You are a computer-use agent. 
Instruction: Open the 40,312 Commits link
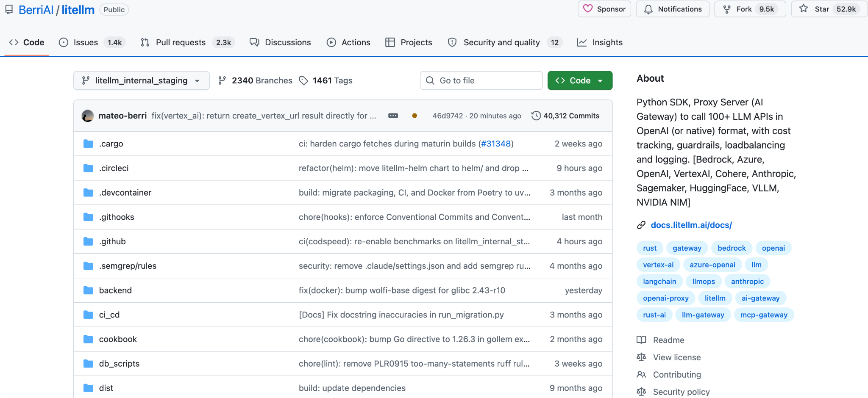point(565,116)
